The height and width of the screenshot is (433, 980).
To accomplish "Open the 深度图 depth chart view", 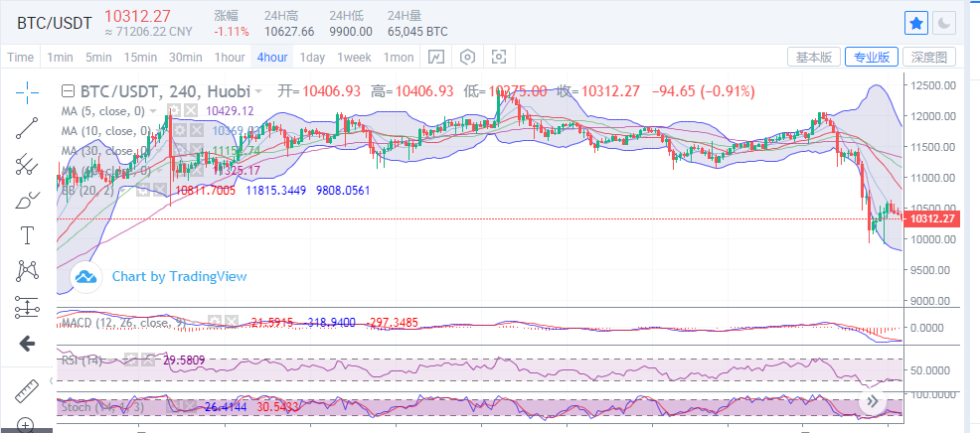I will click(x=933, y=57).
